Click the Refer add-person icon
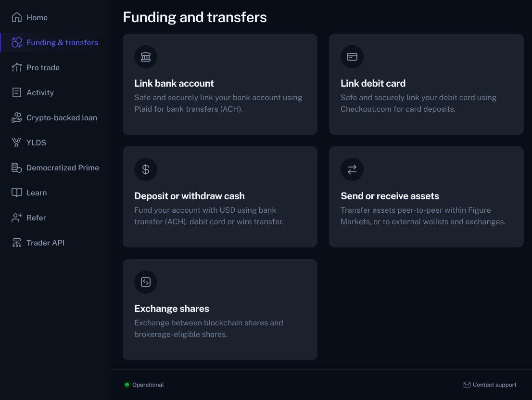The width and height of the screenshot is (532, 400). pyautogui.click(x=17, y=218)
